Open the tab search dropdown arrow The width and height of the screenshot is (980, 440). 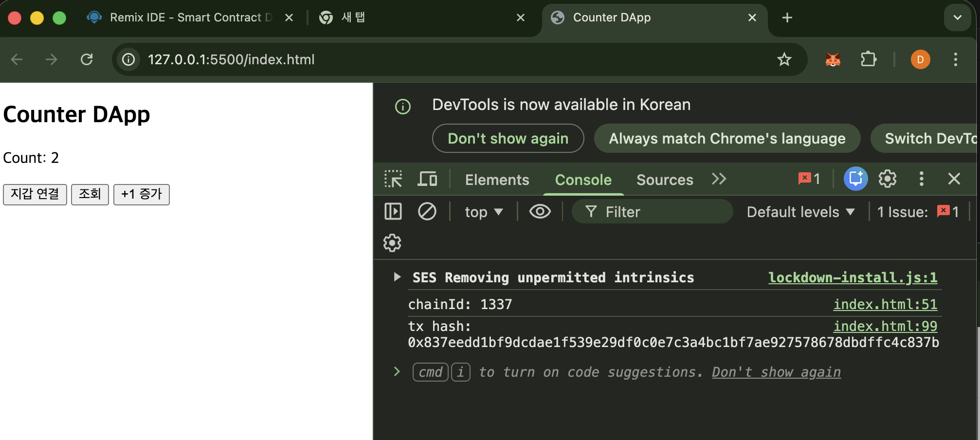tap(957, 18)
